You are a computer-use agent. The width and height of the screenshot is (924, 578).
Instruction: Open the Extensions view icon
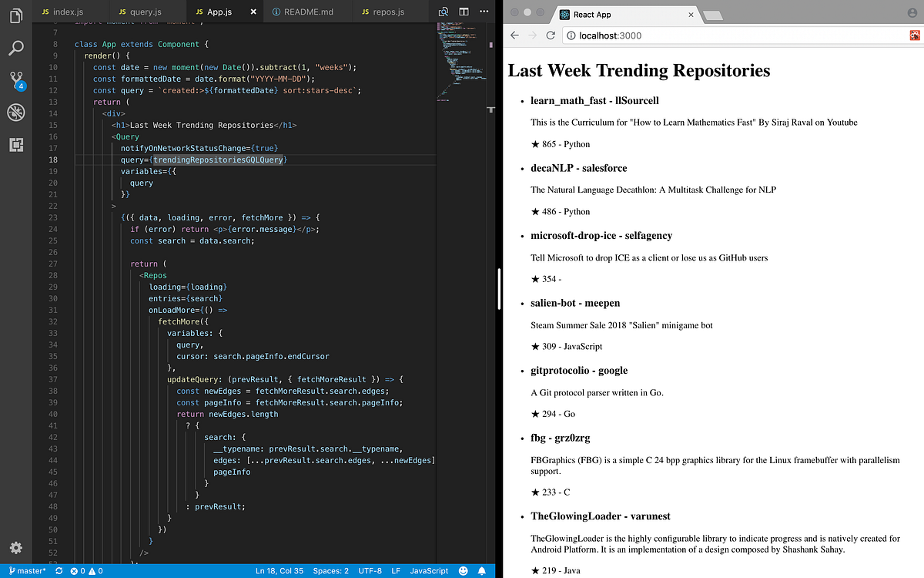click(16, 145)
